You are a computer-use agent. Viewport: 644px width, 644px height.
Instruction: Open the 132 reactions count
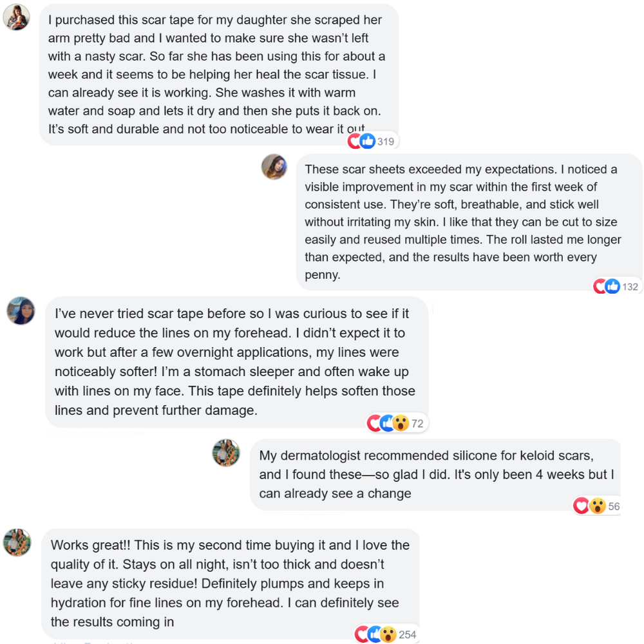[x=630, y=287]
